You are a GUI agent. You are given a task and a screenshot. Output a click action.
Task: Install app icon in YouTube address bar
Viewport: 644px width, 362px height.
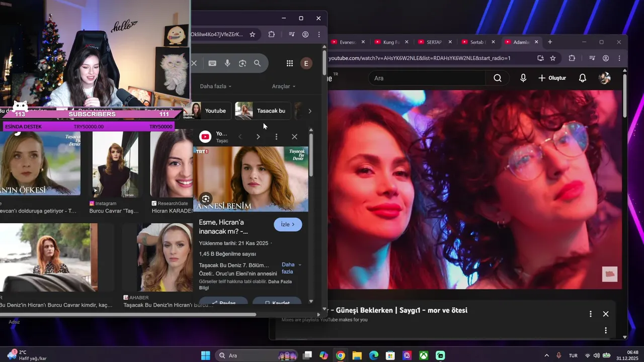[540, 58]
